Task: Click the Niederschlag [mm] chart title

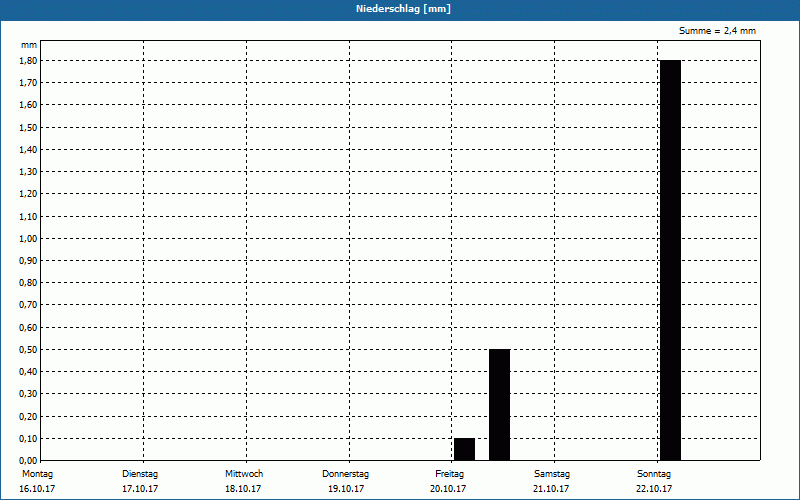Action: (404, 9)
